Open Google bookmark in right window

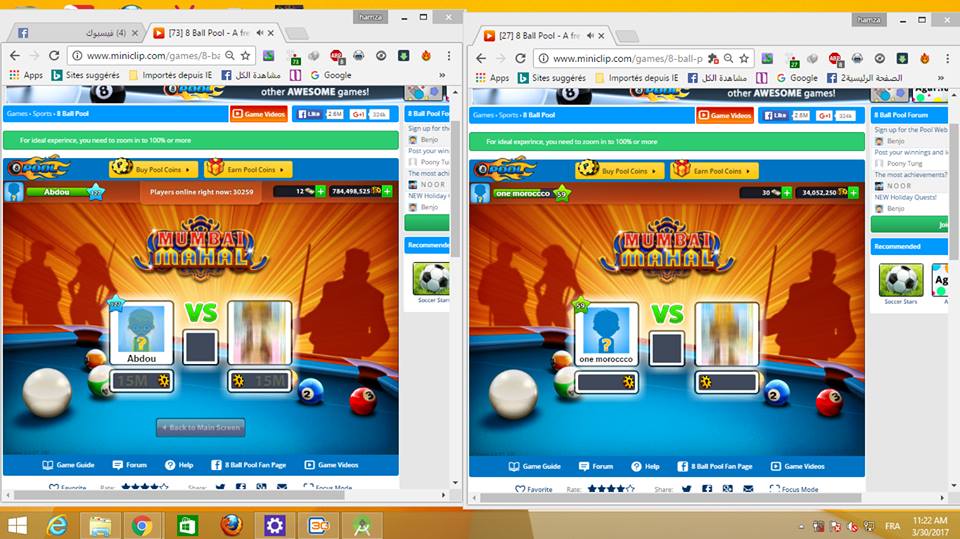pos(797,78)
